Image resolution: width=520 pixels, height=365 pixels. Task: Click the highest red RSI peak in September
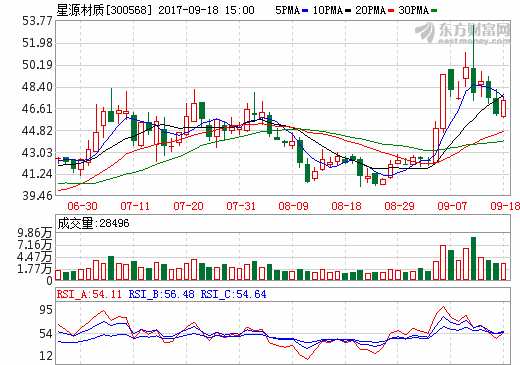click(443, 307)
